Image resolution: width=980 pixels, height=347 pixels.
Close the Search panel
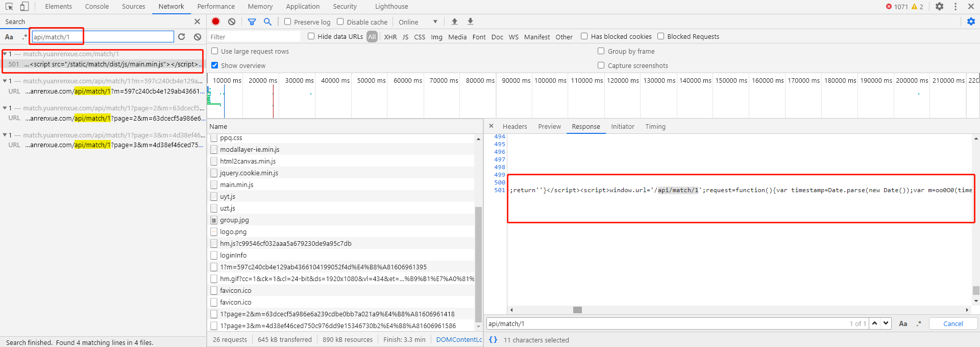click(197, 21)
